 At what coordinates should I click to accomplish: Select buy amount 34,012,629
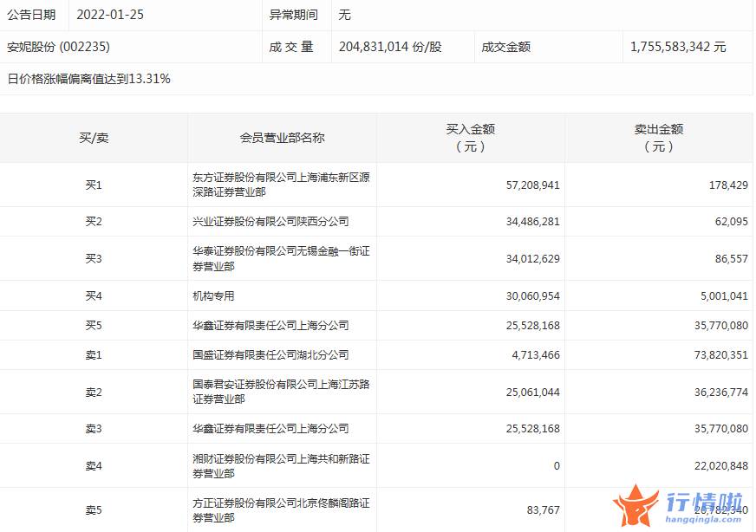click(533, 259)
